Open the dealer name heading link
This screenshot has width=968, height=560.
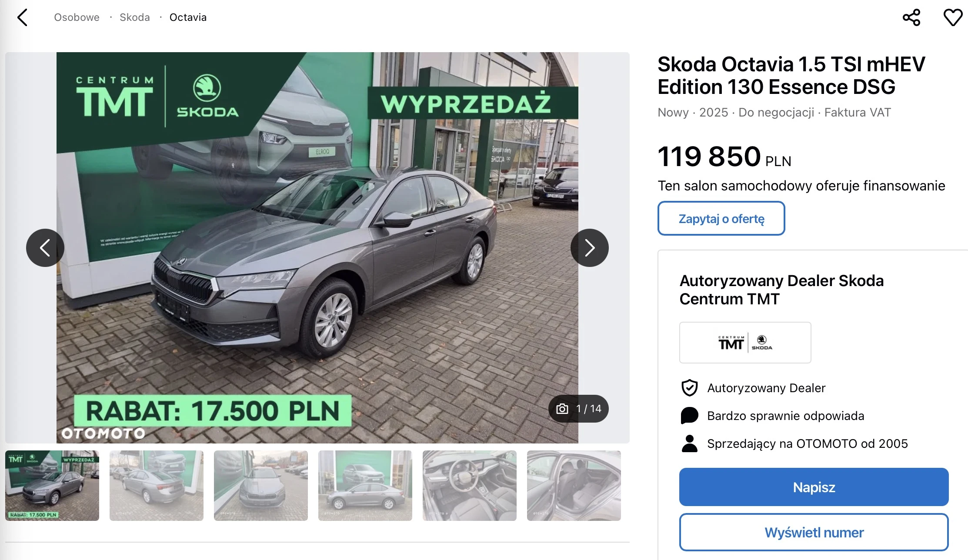click(x=781, y=290)
